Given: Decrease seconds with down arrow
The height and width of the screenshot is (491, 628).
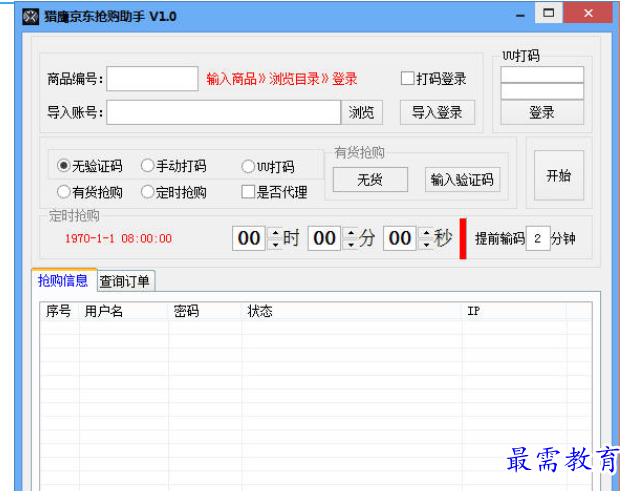Looking at the screenshot, I should coord(427,244).
